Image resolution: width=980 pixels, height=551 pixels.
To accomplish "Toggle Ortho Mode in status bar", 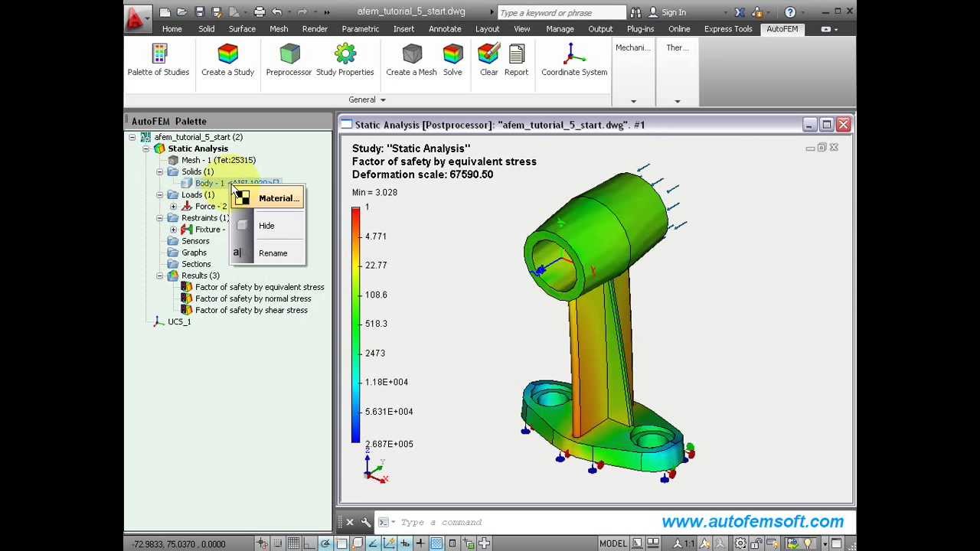I will (x=309, y=543).
